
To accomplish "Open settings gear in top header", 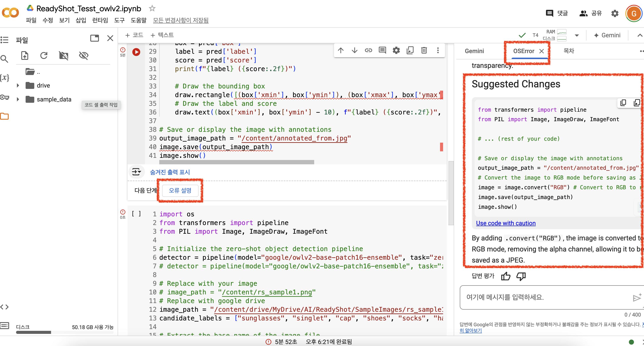I will tap(615, 13).
